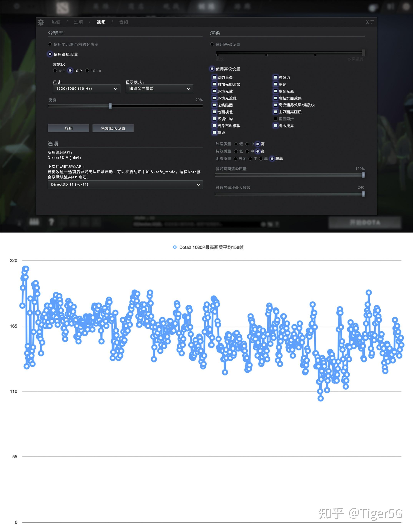Image resolution: width=413 pixels, height=532 pixels.
Task: Toggle 附加光照渲染 checkbox
Action: pyautogui.click(x=214, y=84)
